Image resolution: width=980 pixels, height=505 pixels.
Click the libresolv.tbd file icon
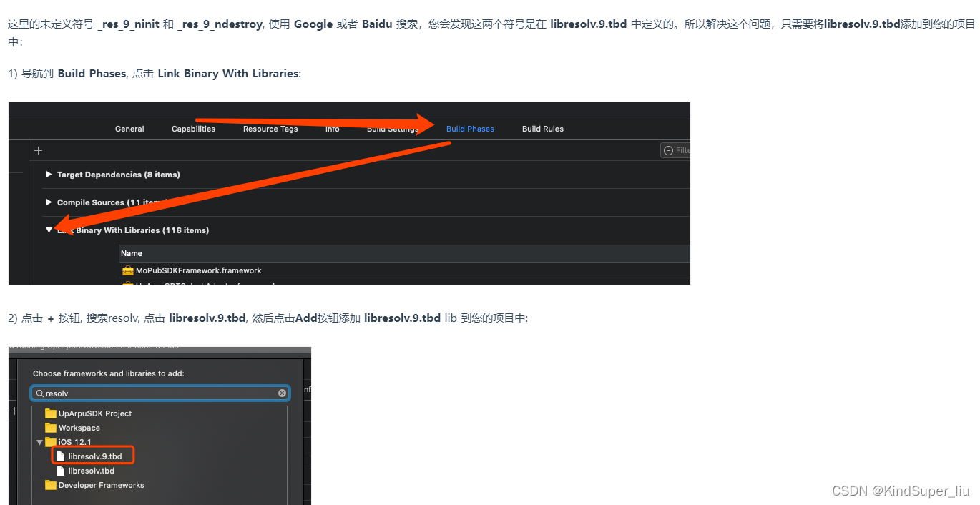point(62,471)
